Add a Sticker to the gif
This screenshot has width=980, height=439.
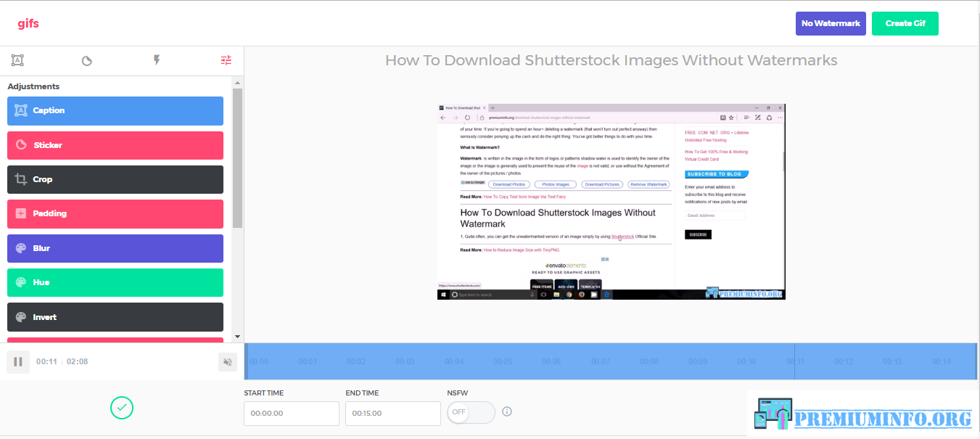(x=115, y=145)
